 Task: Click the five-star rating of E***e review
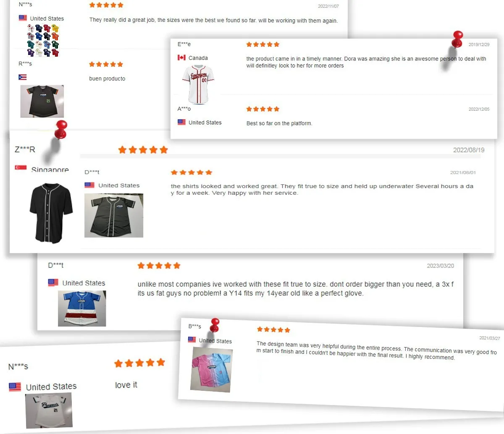[x=262, y=44]
